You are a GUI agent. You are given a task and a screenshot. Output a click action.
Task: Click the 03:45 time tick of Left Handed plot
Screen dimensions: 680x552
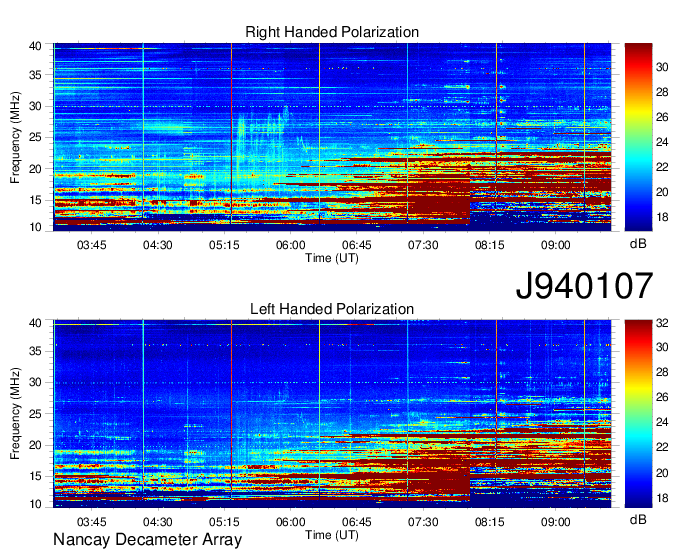[x=92, y=522]
